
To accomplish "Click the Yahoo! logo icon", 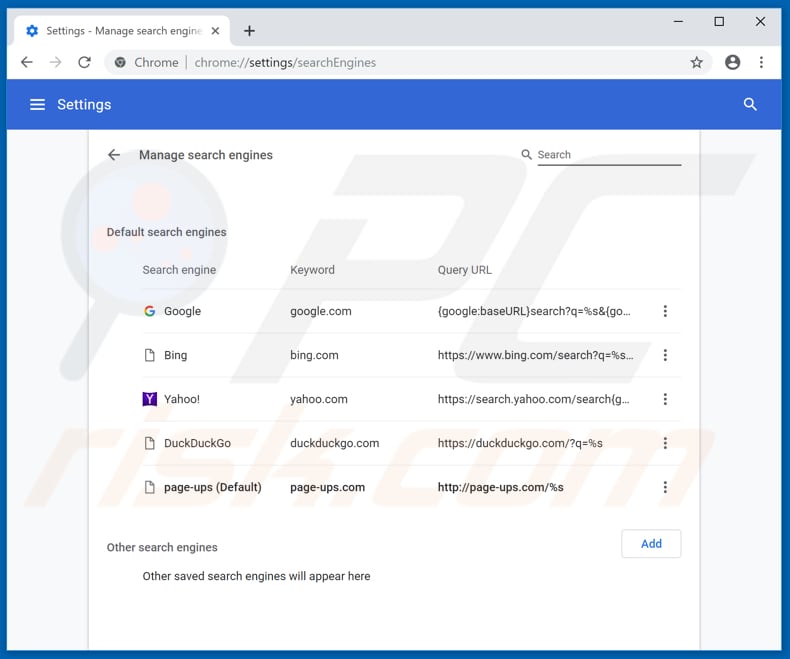I will 150,399.
